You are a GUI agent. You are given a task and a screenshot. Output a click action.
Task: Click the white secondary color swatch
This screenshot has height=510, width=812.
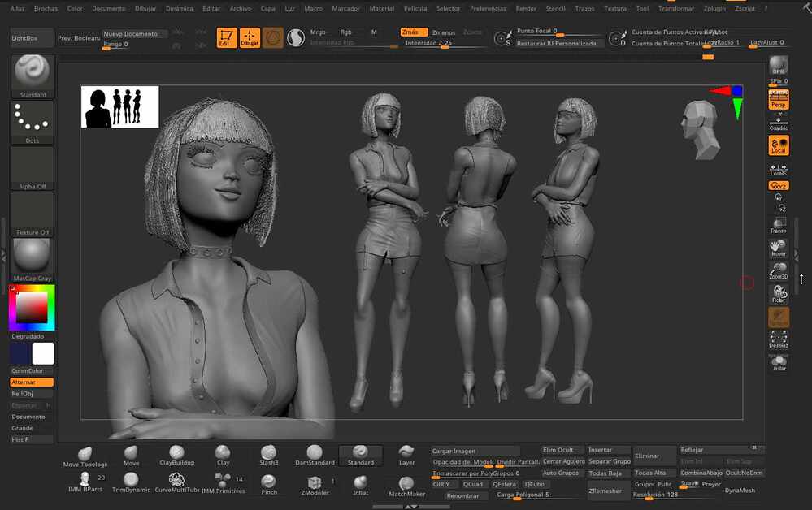43,354
